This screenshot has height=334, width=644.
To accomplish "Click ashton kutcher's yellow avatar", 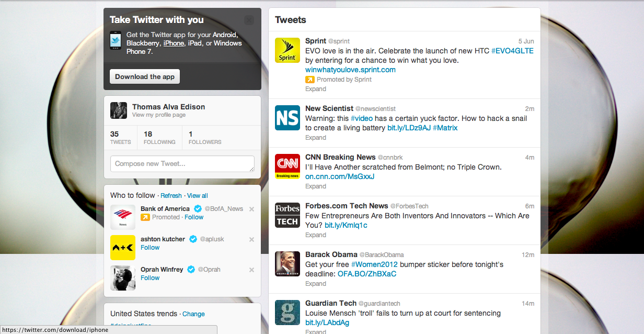I will tap(123, 248).
